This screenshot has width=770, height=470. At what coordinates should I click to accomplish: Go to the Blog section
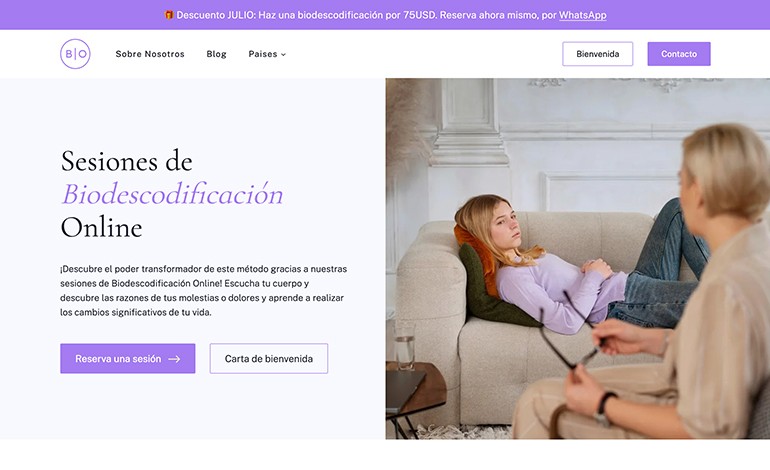tap(216, 54)
